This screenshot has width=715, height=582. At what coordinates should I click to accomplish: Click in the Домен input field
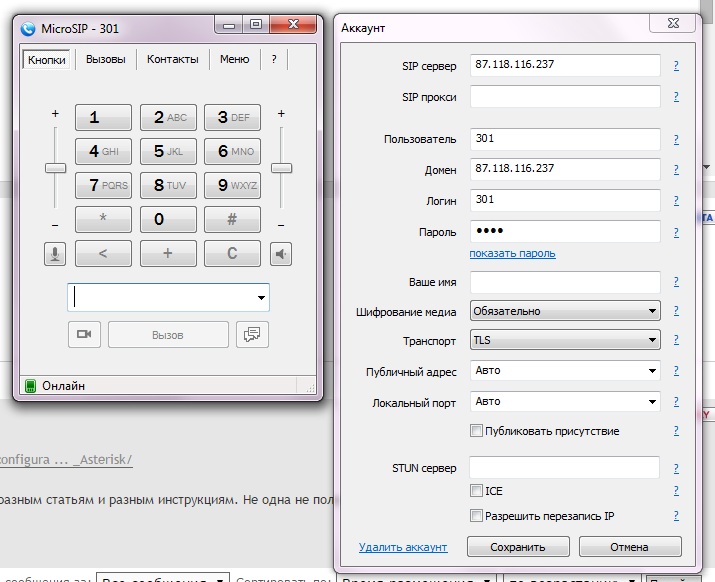(x=565, y=169)
